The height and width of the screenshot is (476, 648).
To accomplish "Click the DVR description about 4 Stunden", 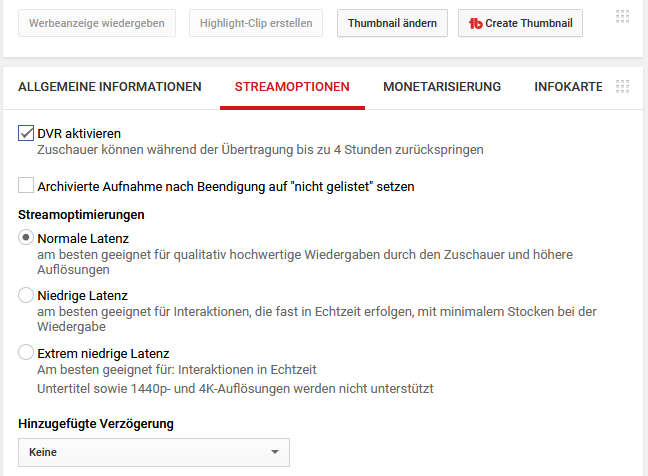I will coord(260,150).
